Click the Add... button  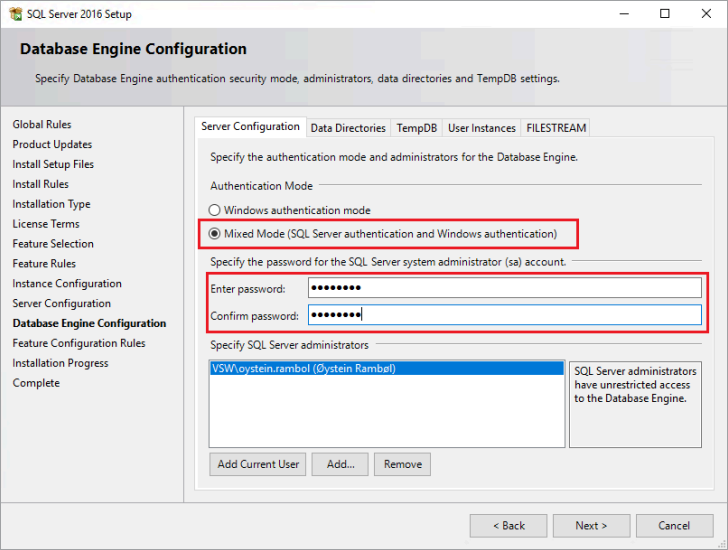340,464
